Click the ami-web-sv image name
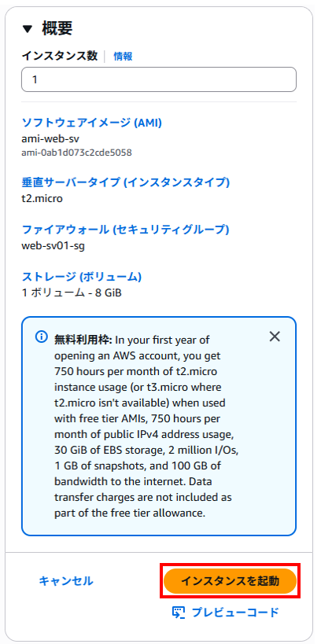 click(x=50, y=138)
